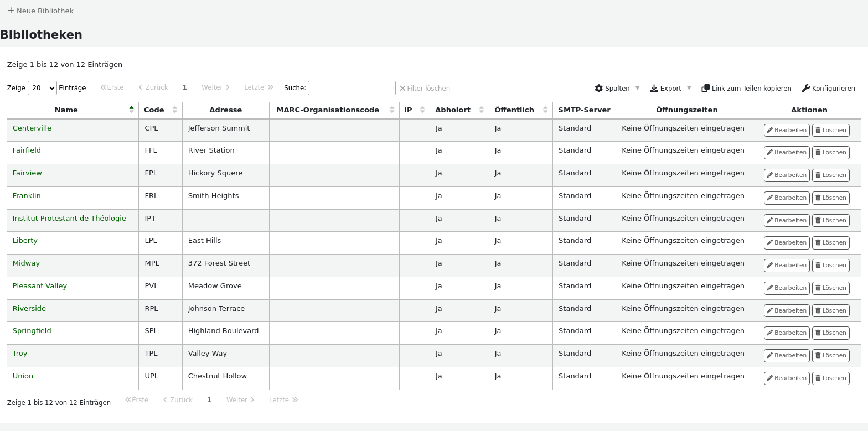Click Bearbeiten for Union
The width and height of the screenshot is (868, 431).
[787, 378]
